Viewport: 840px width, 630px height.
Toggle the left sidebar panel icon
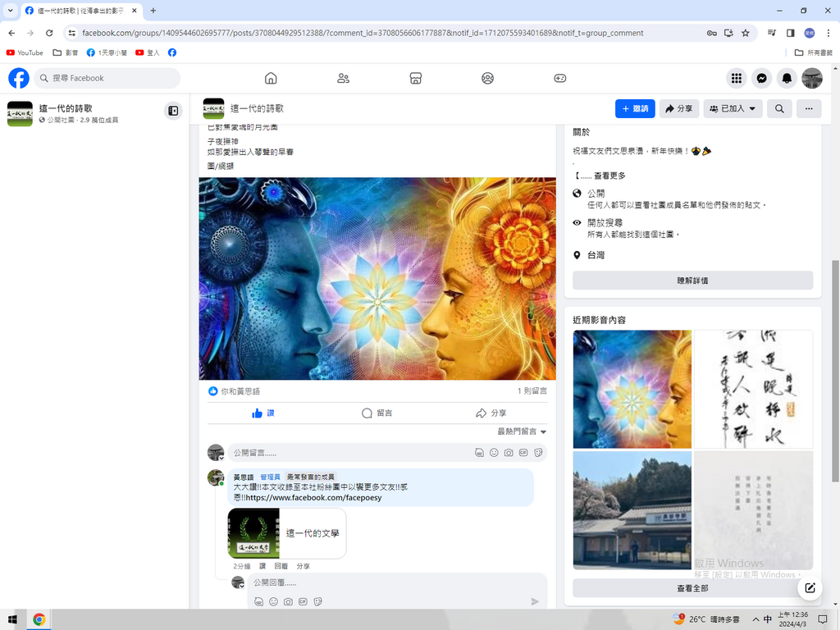(x=173, y=111)
